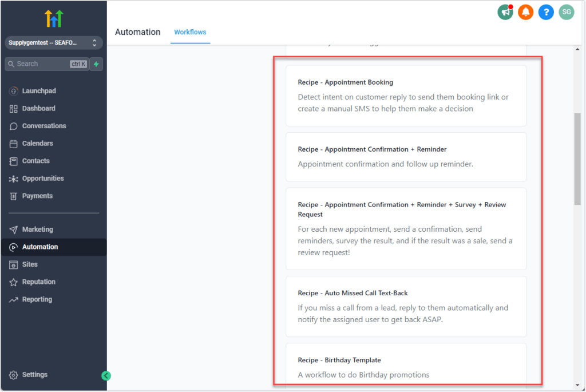The width and height of the screenshot is (586, 392).
Task: Click the blue help question mark
Action: 546,13
